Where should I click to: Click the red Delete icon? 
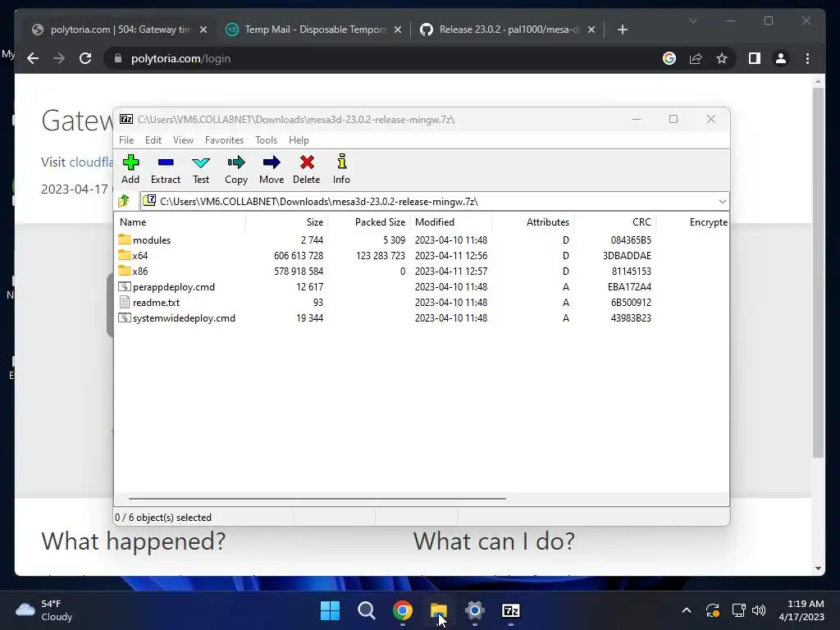tap(307, 162)
